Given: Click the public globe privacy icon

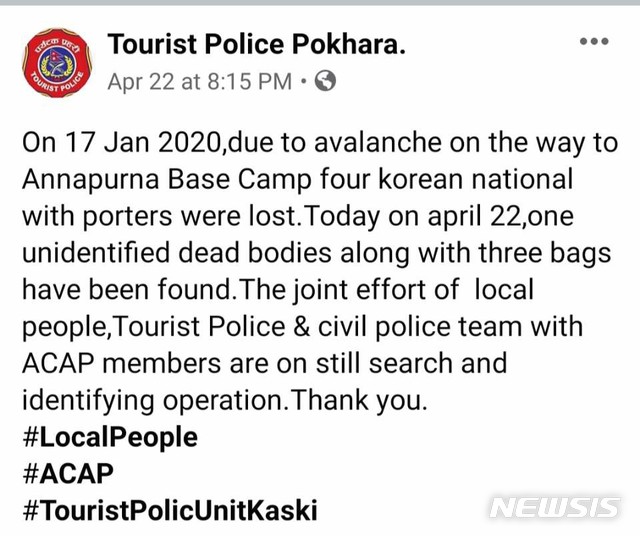Looking at the screenshot, I should click(x=325, y=81).
